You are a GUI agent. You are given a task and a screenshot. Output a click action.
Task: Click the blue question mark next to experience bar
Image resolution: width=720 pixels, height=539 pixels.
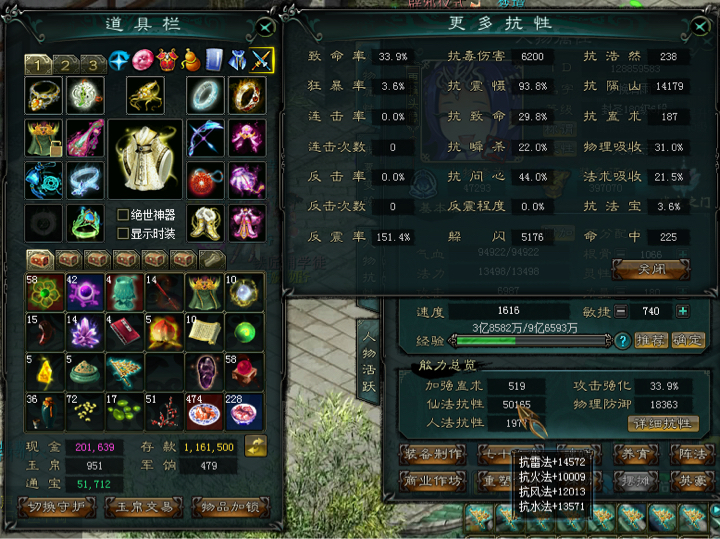click(623, 341)
